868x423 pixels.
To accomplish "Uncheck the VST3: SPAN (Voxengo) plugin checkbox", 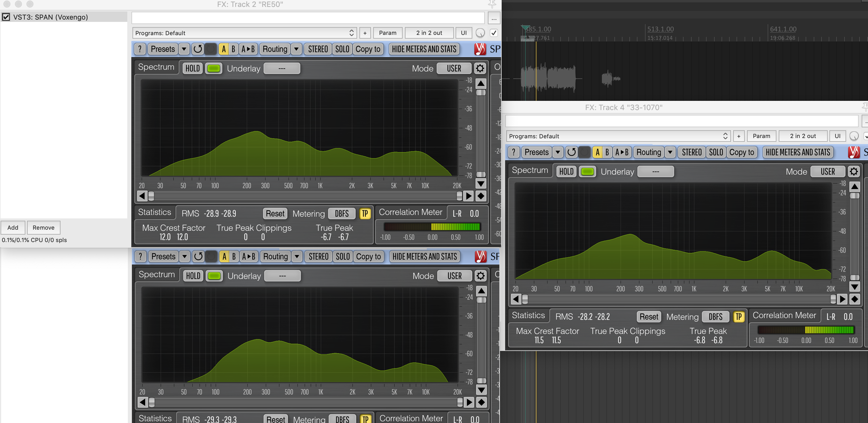I will (x=6, y=17).
